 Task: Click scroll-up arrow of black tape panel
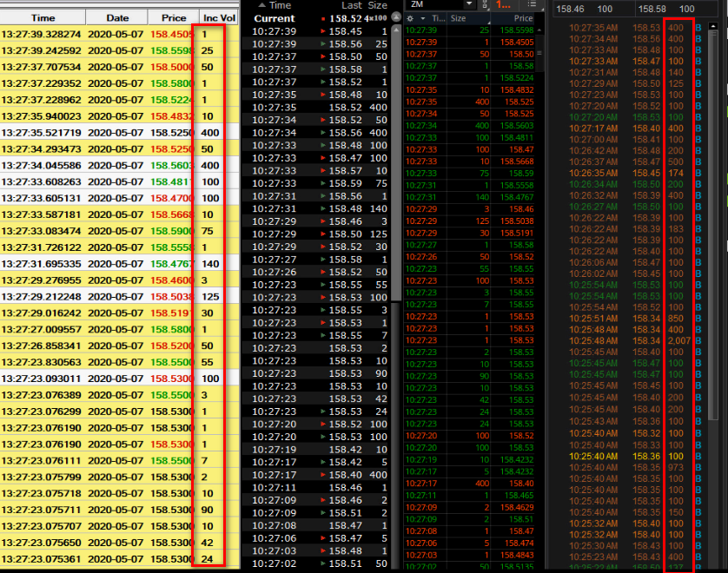tap(396, 29)
